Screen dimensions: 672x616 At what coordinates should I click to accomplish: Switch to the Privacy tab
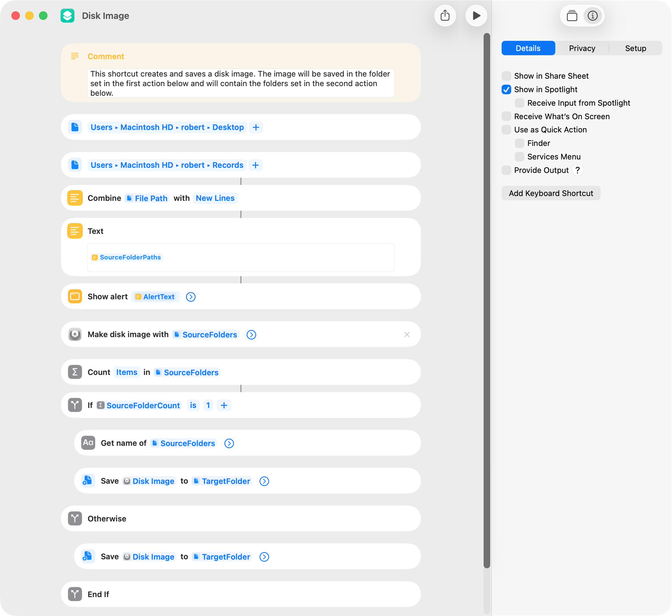(x=582, y=48)
